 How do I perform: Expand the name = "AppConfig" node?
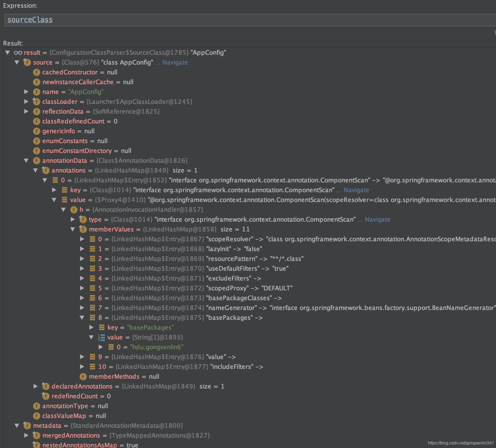coord(26,92)
